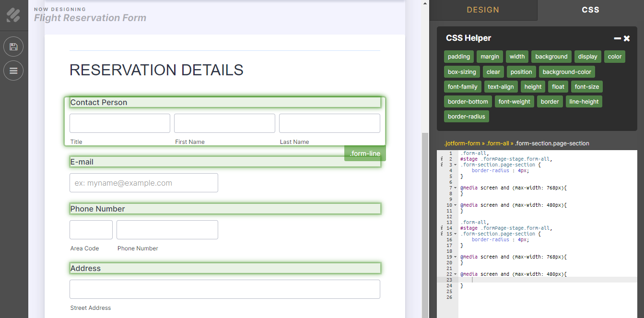This screenshot has width=644, height=318.
Task: Minimize the CSS Helper panel
Action: 618,38
